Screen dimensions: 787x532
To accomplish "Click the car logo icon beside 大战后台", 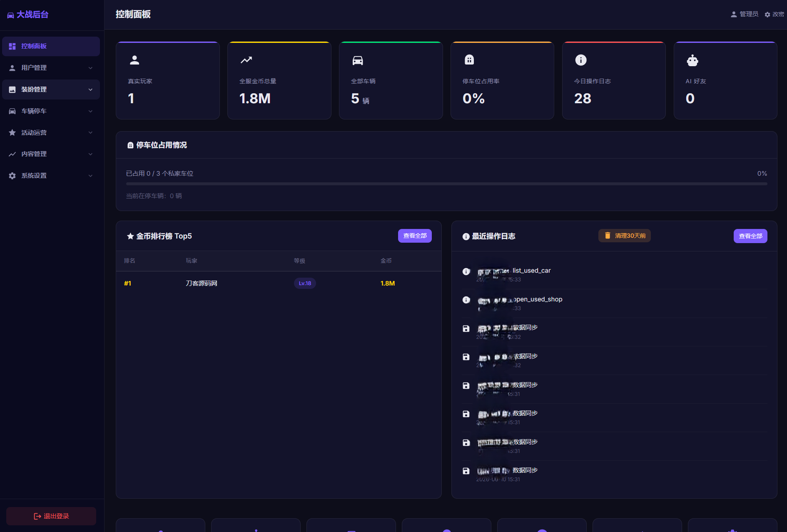I will (10, 15).
